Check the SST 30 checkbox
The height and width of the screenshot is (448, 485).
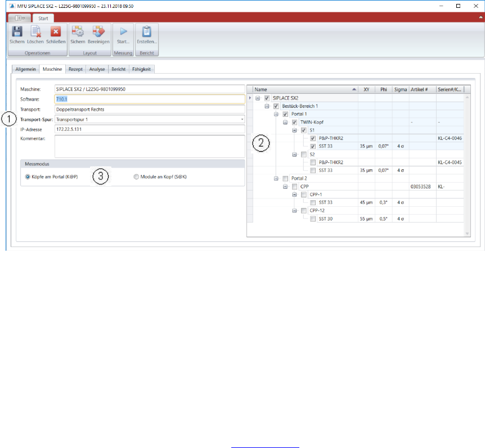point(313,219)
